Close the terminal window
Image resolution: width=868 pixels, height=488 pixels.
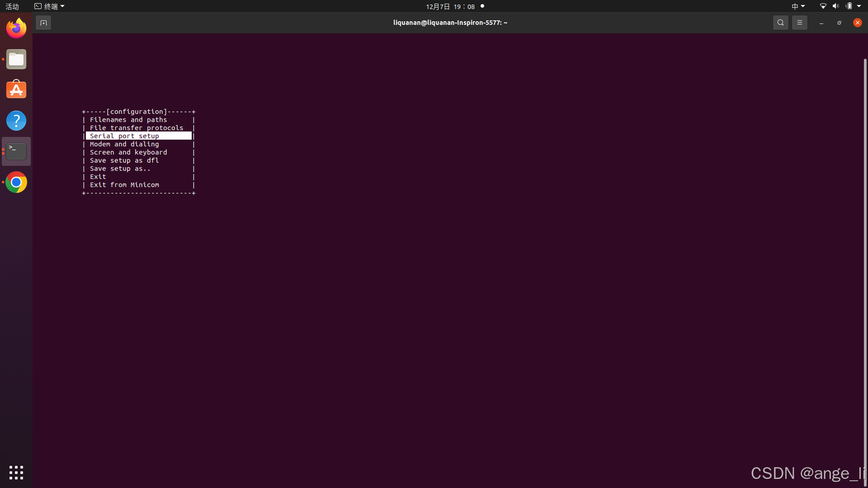pos(857,23)
